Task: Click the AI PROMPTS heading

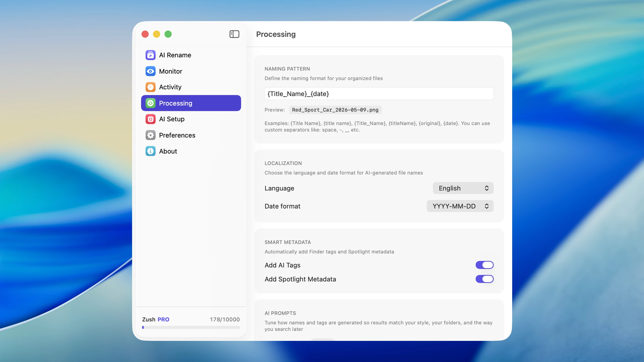Action: 280,313
